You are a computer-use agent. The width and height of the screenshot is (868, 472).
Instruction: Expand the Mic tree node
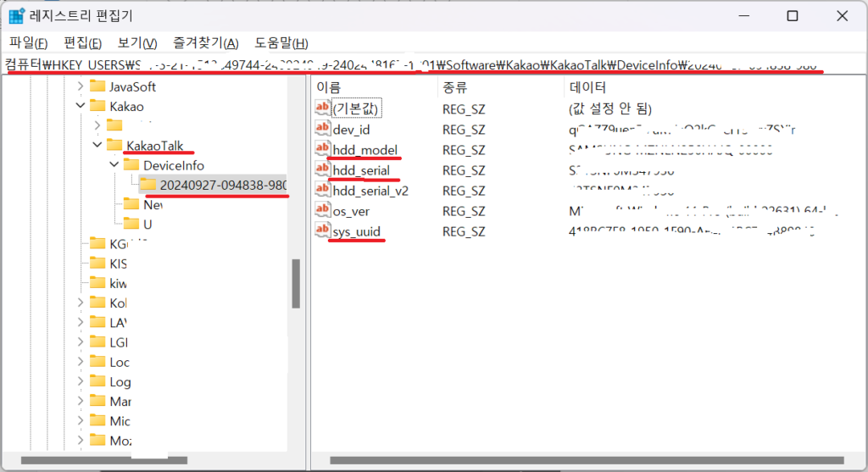81,420
